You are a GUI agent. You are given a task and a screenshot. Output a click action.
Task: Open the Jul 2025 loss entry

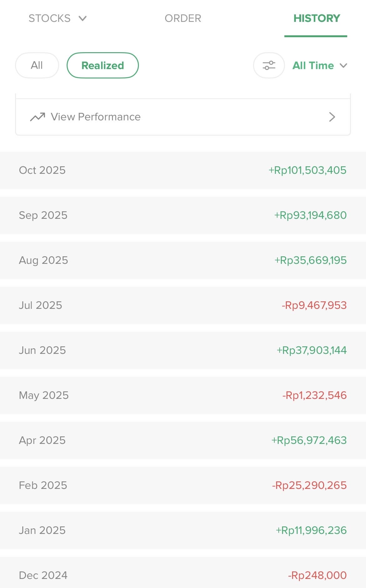pyautogui.click(x=183, y=305)
